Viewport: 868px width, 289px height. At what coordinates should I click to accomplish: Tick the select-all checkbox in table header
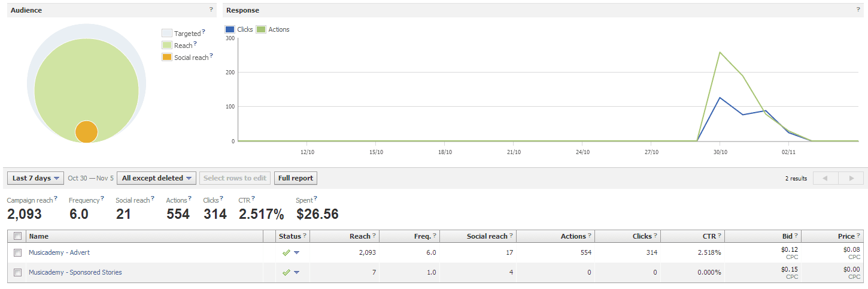[17, 236]
